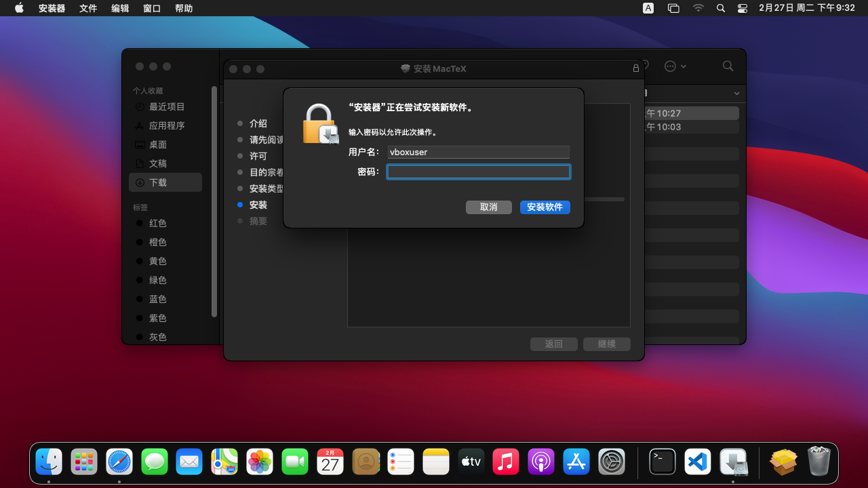Open Terminal from the Dock
The image size is (868, 488).
click(663, 462)
